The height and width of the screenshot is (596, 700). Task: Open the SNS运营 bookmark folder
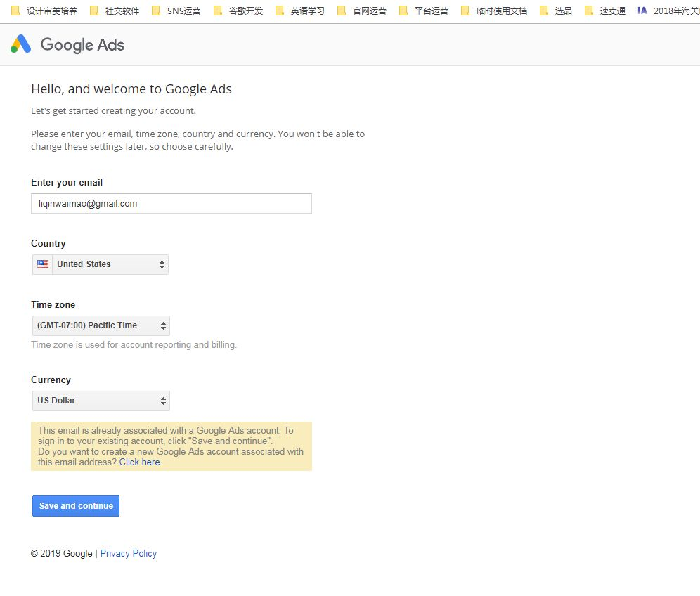(176, 11)
